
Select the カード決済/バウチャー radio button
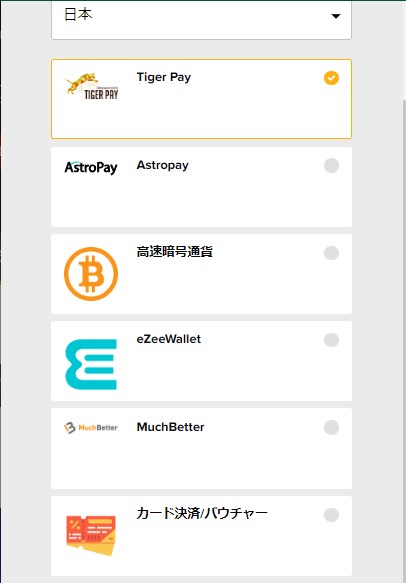coord(331,515)
